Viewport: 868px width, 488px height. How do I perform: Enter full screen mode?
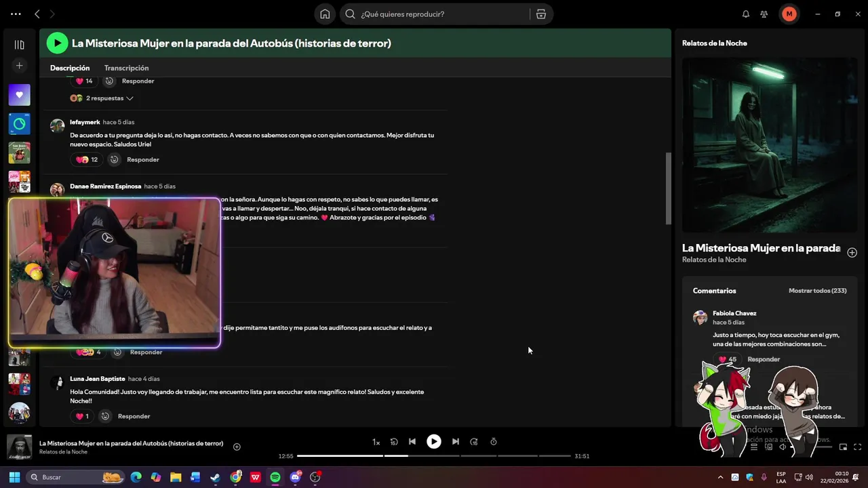(x=857, y=447)
